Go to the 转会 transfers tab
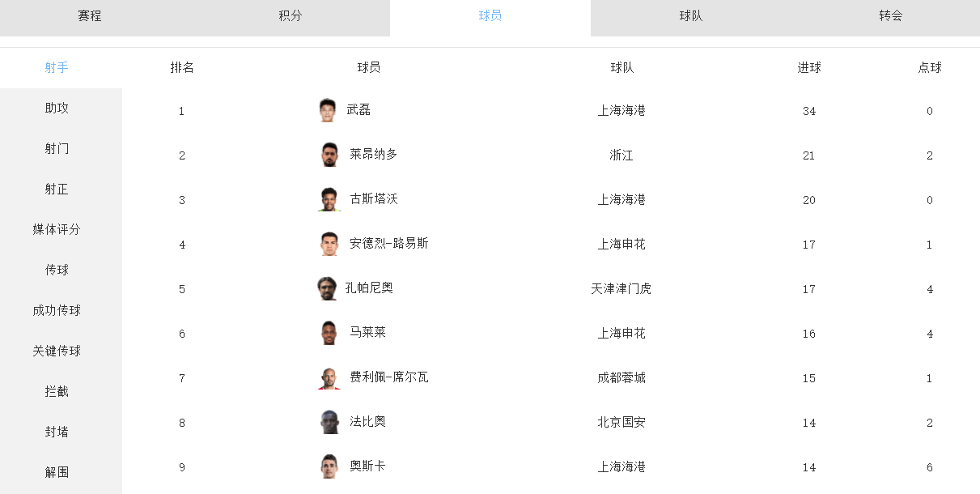Screen dimensions: 980x494 (891, 16)
